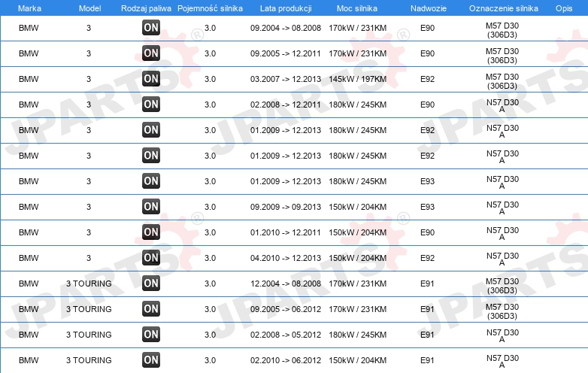Click the Marka column header
This screenshot has height=373, width=588.
pyautogui.click(x=29, y=8)
